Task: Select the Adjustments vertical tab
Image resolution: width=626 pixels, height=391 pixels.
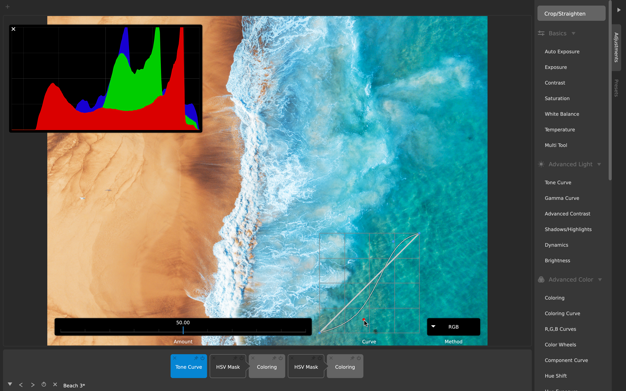Action: pos(616,48)
